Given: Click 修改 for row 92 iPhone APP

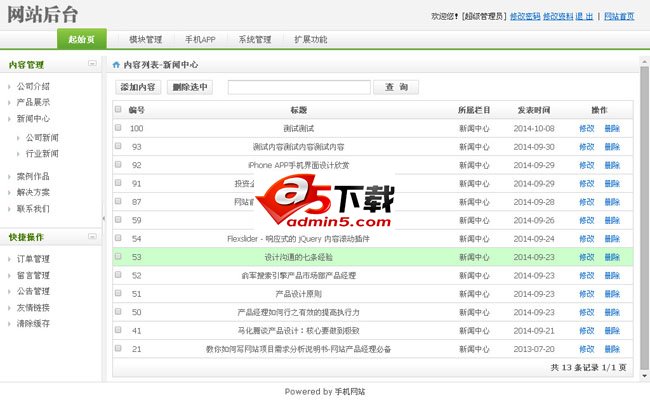Looking at the screenshot, I should (587, 165).
